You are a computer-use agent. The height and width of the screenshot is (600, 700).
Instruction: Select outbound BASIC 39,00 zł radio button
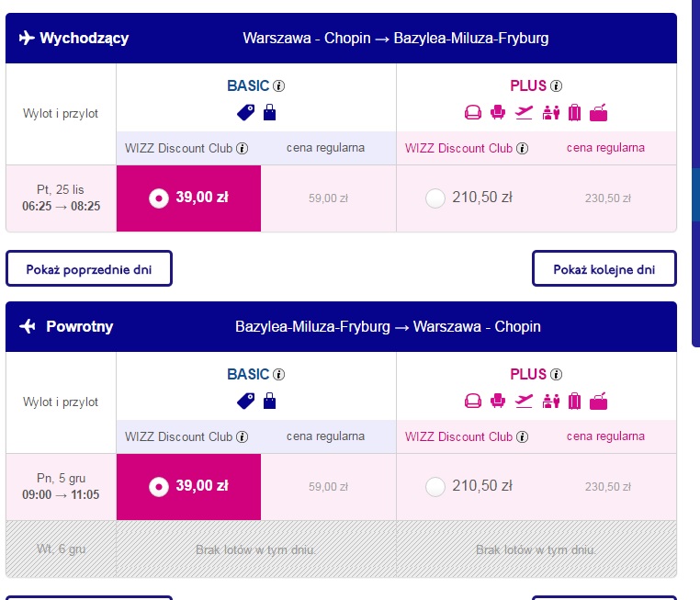159,198
